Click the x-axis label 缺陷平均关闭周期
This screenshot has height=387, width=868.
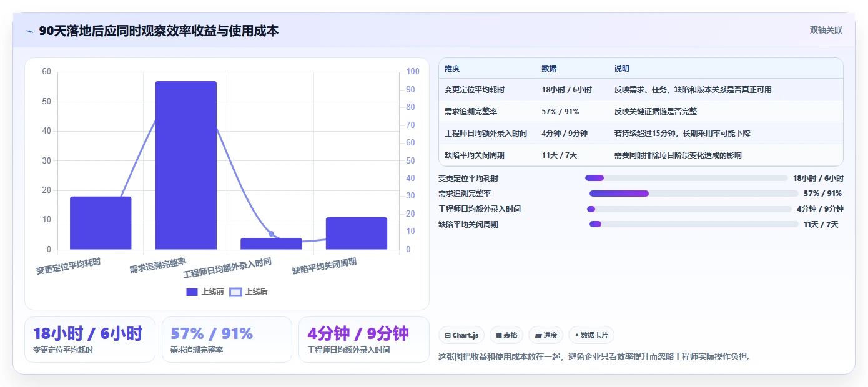[x=325, y=266]
